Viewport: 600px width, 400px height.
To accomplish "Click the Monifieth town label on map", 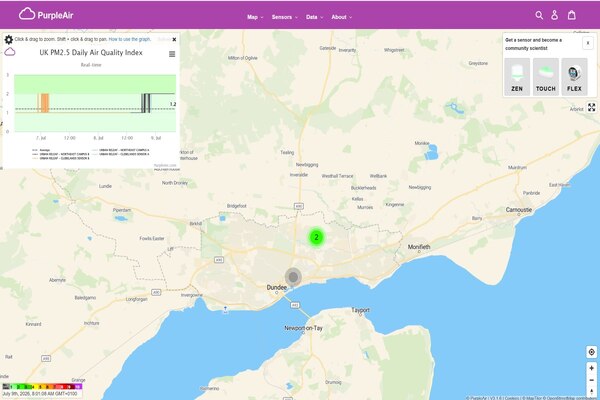I will [x=419, y=247].
